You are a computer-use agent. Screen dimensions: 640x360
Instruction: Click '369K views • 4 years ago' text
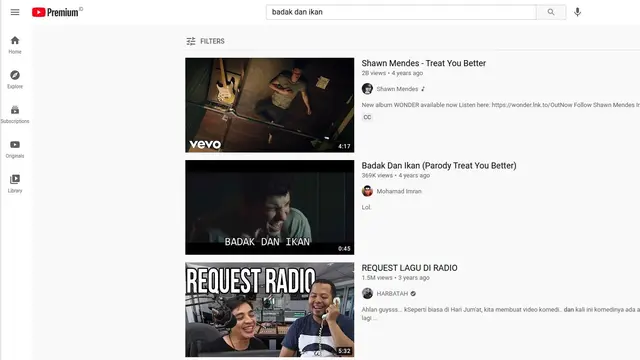point(396,176)
